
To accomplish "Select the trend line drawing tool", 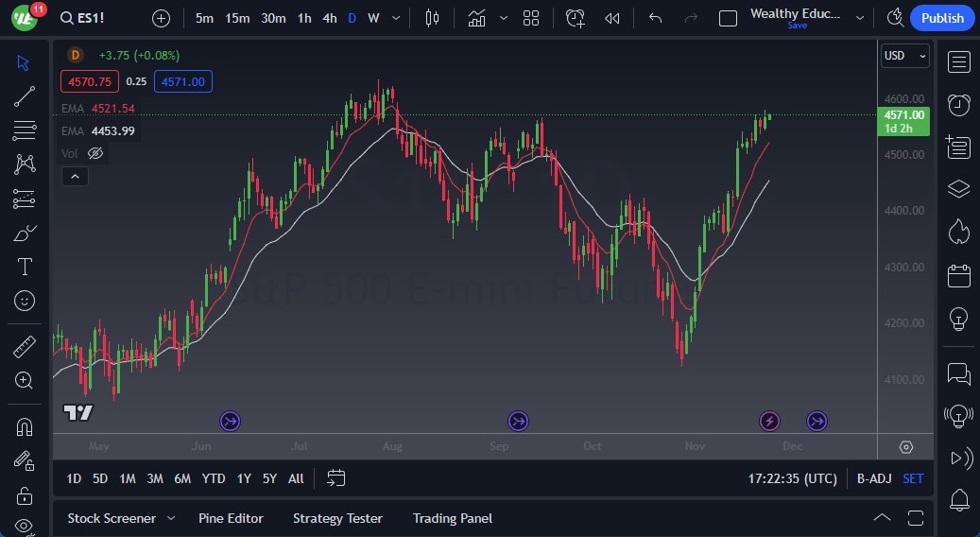I will [25, 95].
